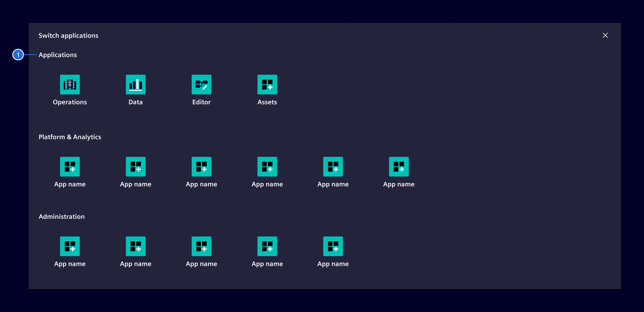Click the Administration section label

(61, 216)
